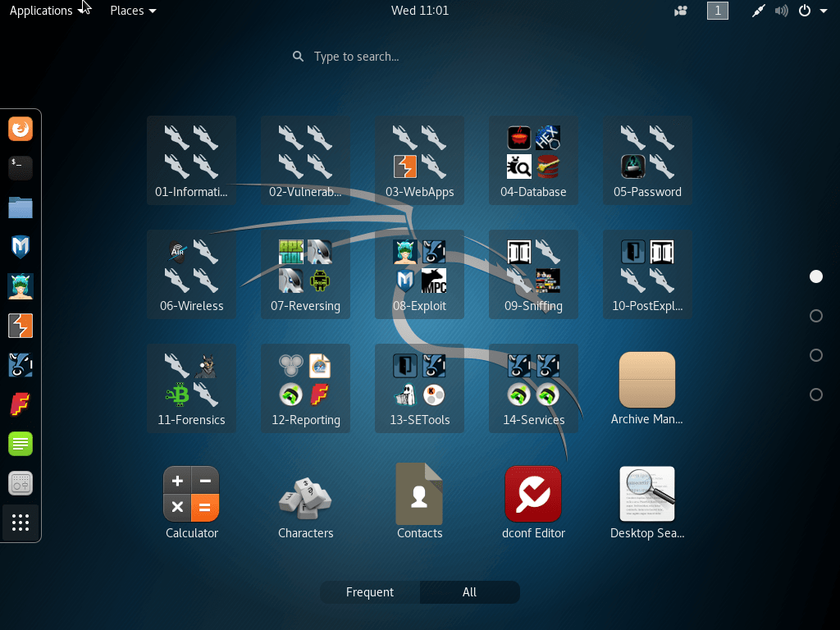Image resolution: width=840 pixels, height=630 pixels.
Task: Open the Characters app
Action: coord(305,503)
